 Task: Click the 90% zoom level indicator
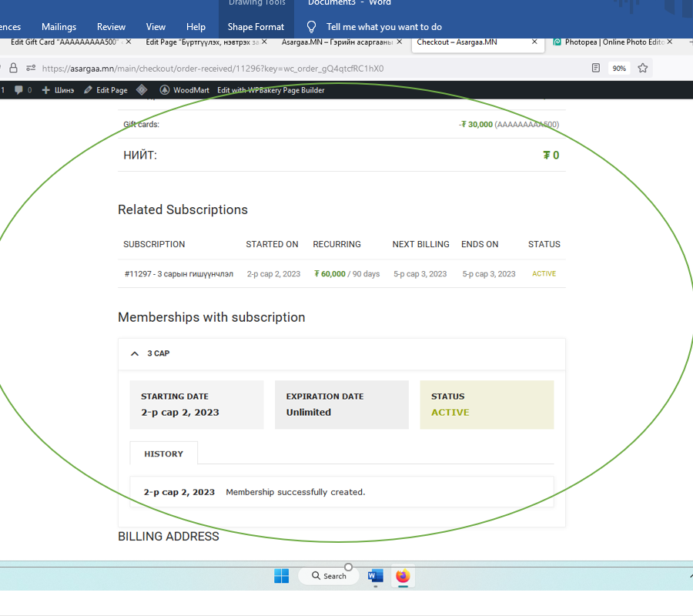click(x=619, y=69)
